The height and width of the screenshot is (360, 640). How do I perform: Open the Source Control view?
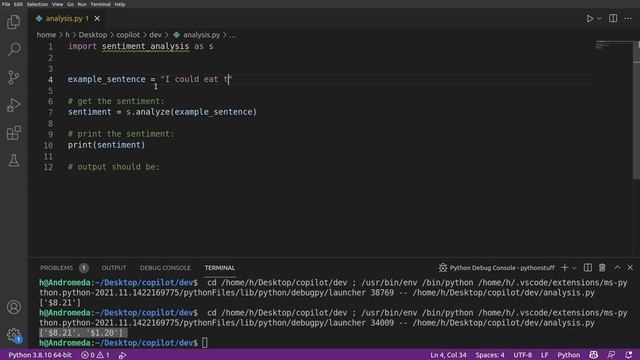(x=13, y=77)
